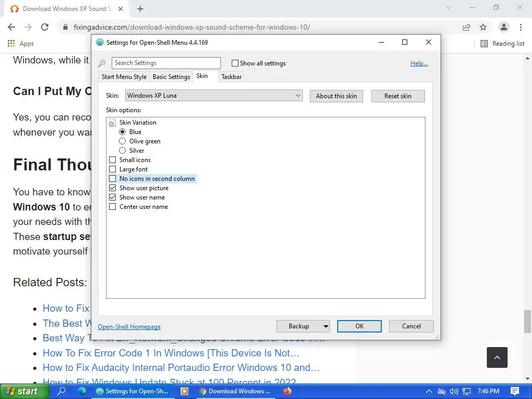Click the Search Settings field
The image size is (532, 399).
coord(166,63)
